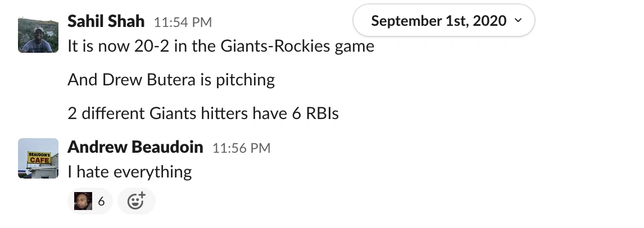The image size is (644, 228).
Task: Toggle the reaction with 6 votes
Action: pos(90,201)
